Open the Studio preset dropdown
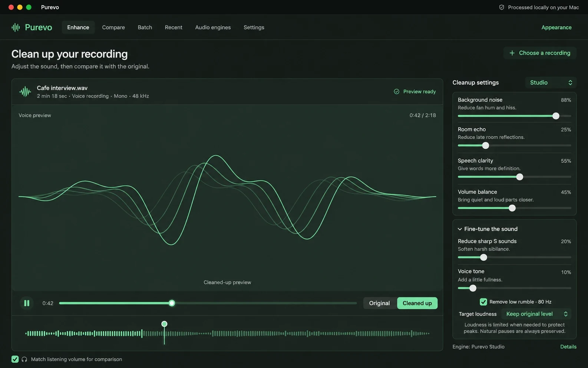Screen dimensions: 588x368 [x=551, y=83]
